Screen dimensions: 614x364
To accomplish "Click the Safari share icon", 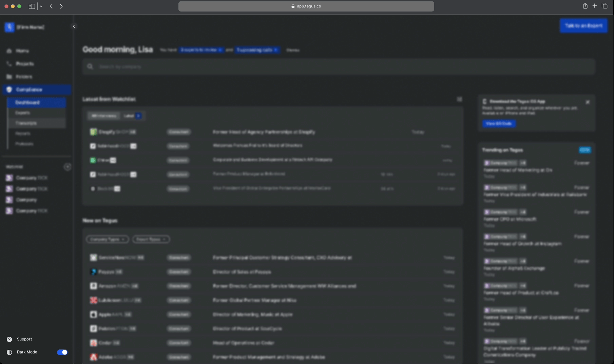I will 585,6.
